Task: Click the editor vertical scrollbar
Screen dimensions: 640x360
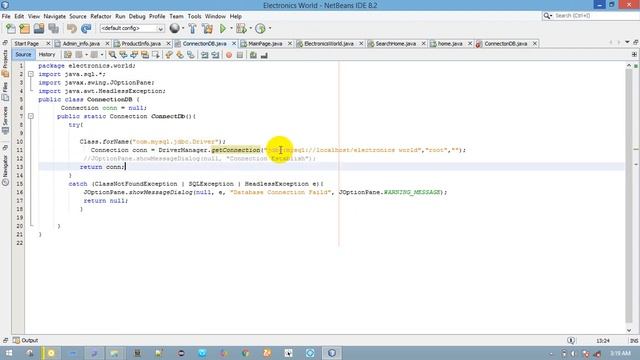Action: pyautogui.click(x=629, y=196)
